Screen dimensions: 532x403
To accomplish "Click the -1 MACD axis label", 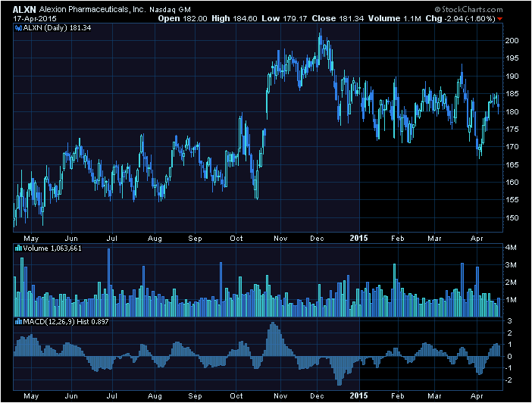I will [x=509, y=368].
